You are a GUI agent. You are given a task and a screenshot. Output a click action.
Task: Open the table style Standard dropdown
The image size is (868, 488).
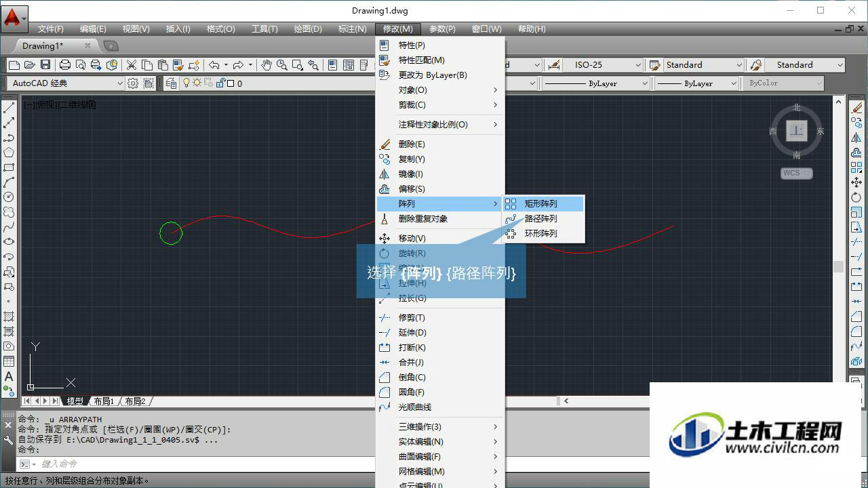tap(703, 65)
